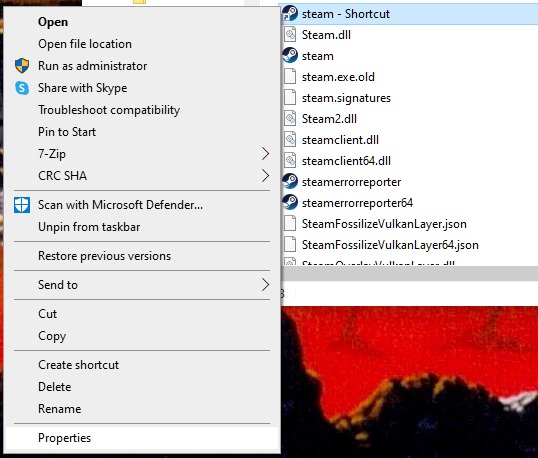
Task: Click the horizontal scrollbar below file list
Action: 409,274
